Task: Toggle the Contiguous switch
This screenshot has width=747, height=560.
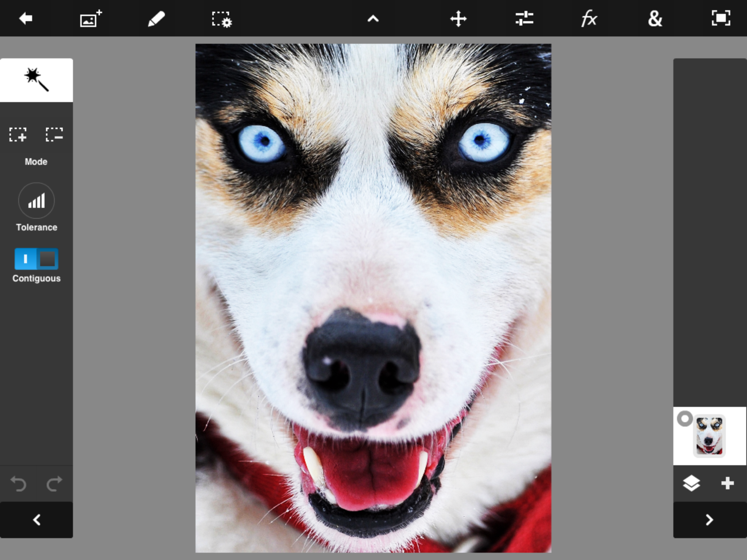Action: (36, 259)
